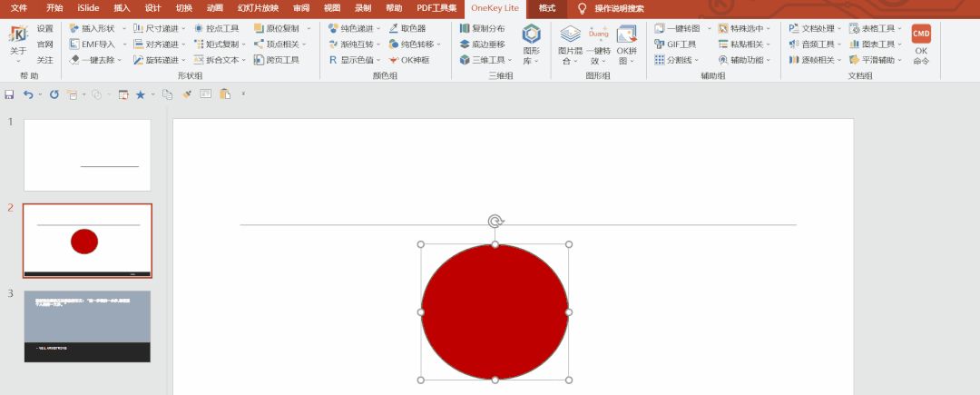Switch to the 开始 tab
This screenshot has height=395, width=980.
[54, 8]
